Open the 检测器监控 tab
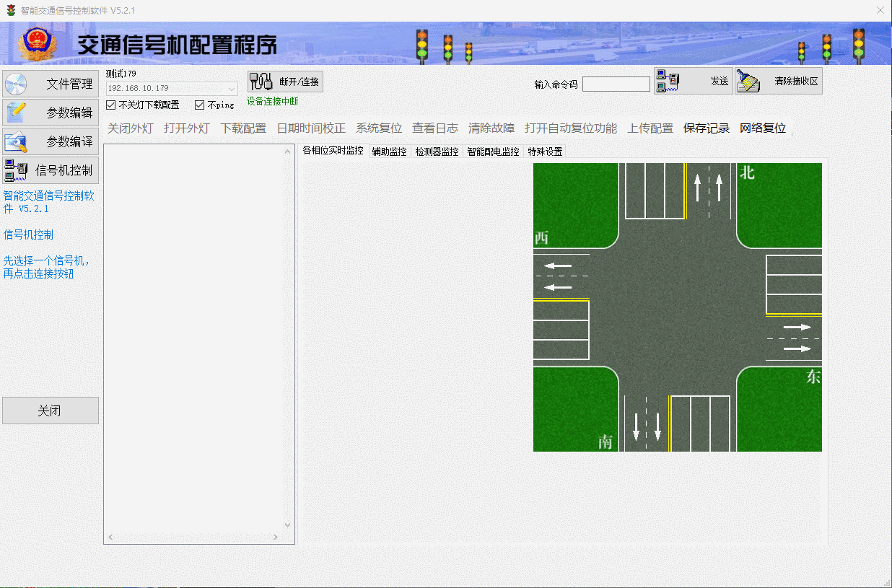892x588 pixels. (x=437, y=152)
